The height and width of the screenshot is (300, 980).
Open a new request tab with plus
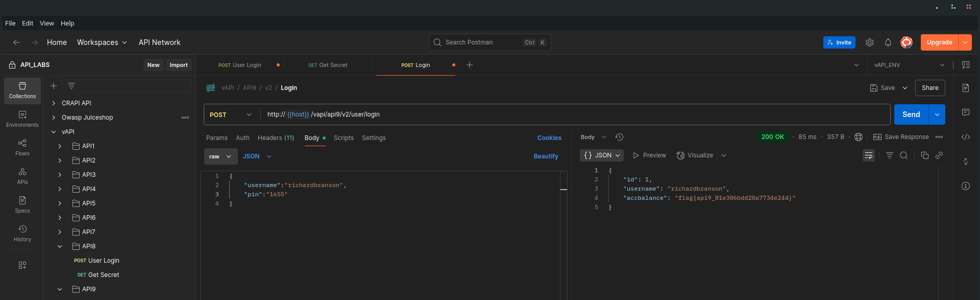(470, 65)
